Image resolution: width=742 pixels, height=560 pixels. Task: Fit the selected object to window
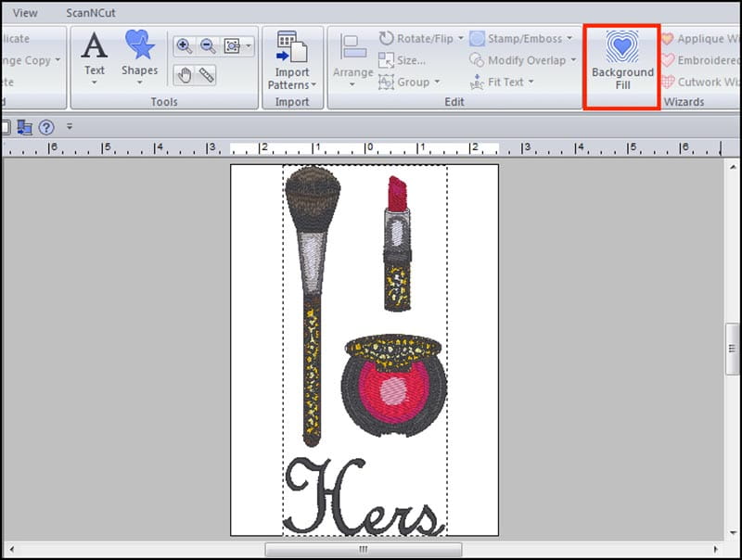(233, 45)
